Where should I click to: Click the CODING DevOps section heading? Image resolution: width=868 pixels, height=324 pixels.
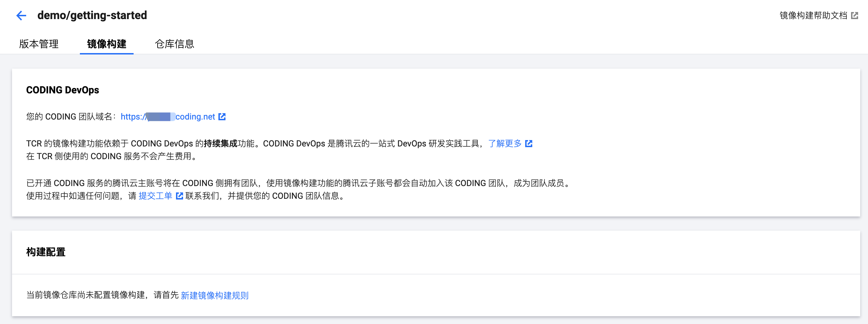[x=63, y=90]
